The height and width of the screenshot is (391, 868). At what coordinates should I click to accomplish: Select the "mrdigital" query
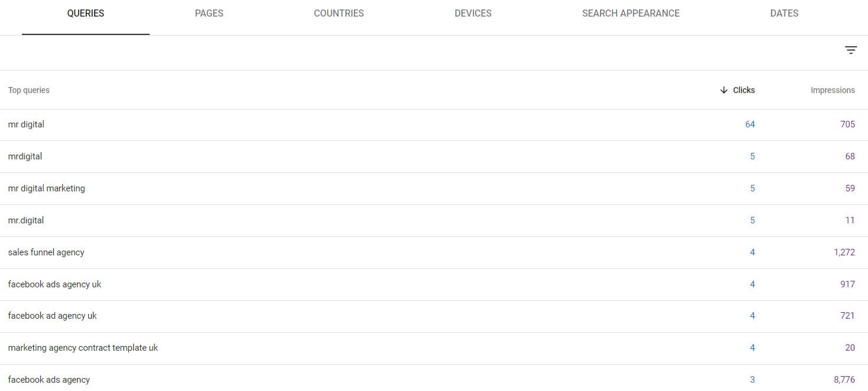(x=25, y=156)
